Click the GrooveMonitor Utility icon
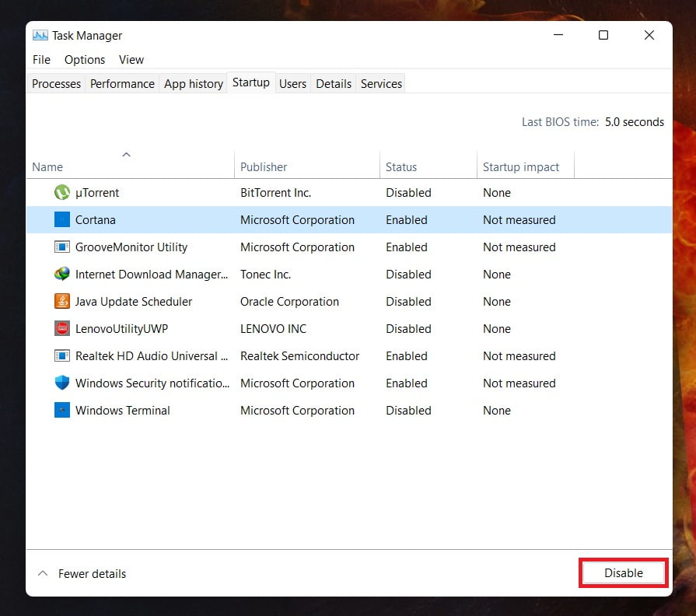 pyautogui.click(x=62, y=247)
